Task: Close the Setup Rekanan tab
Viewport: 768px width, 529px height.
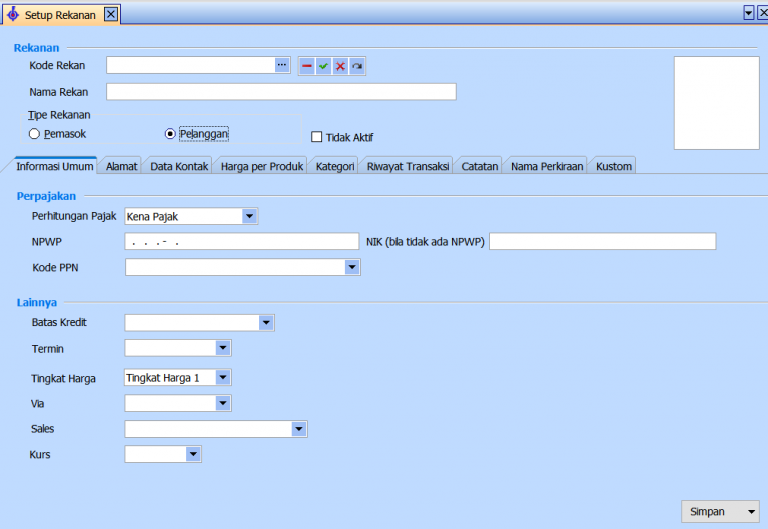Action: [111, 13]
